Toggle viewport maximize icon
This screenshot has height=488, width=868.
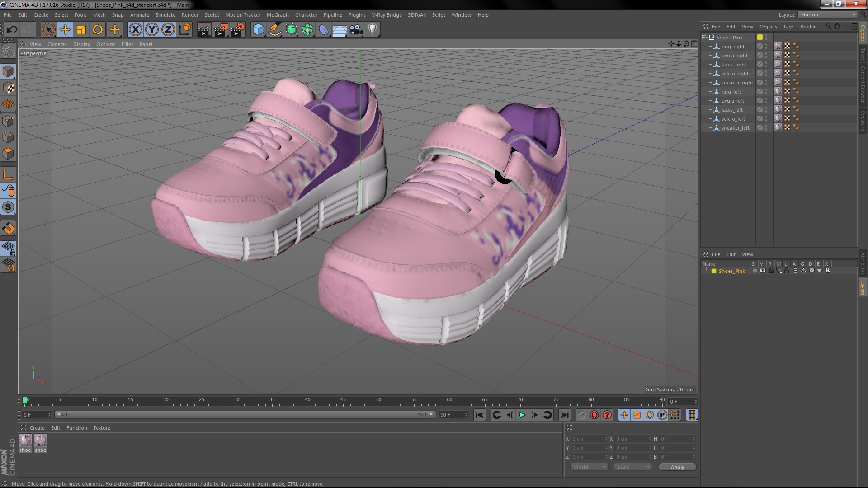click(694, 44)
